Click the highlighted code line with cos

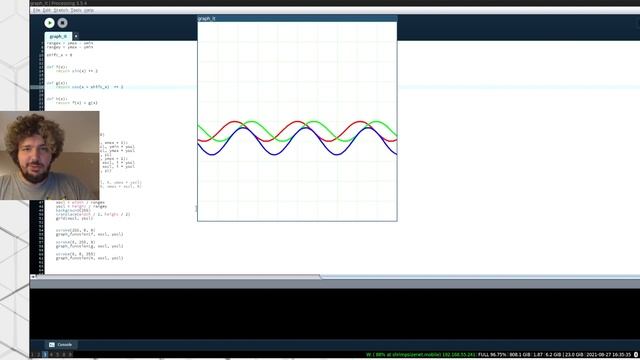[89, 87]
